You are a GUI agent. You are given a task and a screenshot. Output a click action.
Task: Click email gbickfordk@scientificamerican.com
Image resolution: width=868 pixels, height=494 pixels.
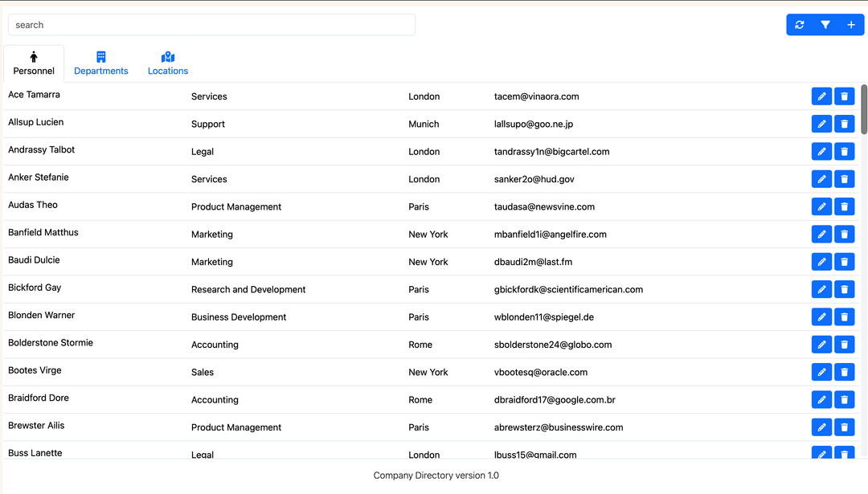point(568,289)
